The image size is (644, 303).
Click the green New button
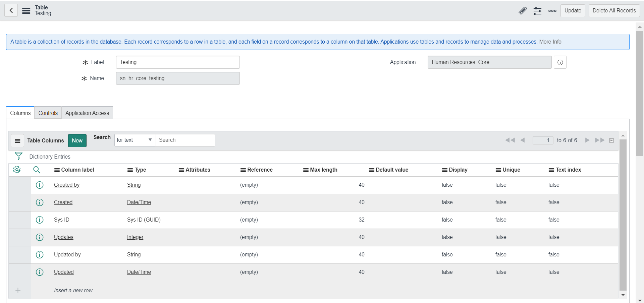point(77,141)
